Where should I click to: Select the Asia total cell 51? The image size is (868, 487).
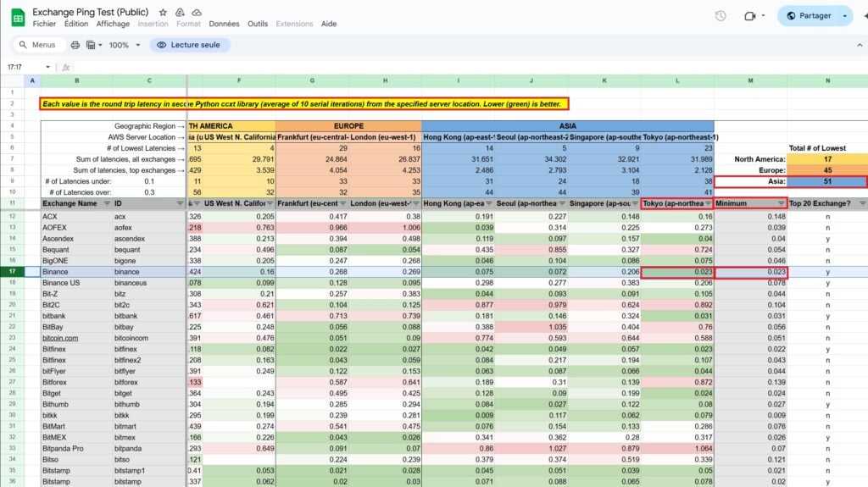click(x=827, y=181)
